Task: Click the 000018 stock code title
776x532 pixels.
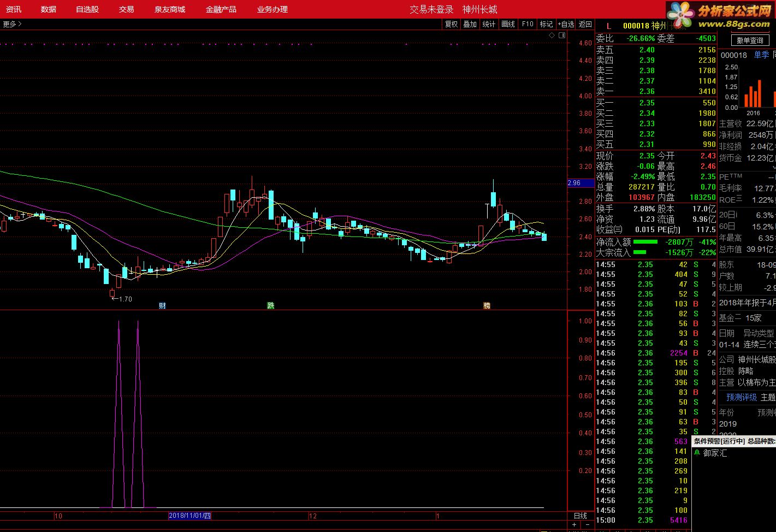Action: [x=636, y=26]
